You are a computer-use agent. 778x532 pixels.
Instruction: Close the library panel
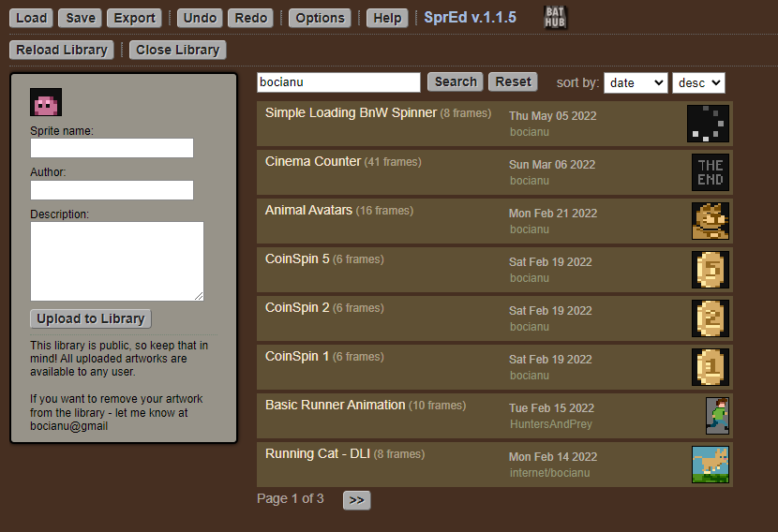(x=177, y=50)
